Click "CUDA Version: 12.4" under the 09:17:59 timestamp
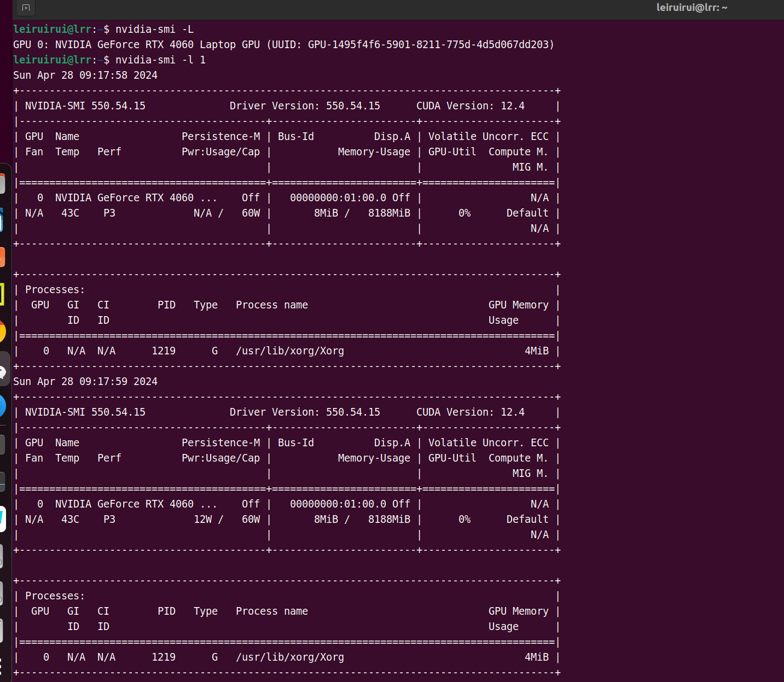 tap(471, 412)
